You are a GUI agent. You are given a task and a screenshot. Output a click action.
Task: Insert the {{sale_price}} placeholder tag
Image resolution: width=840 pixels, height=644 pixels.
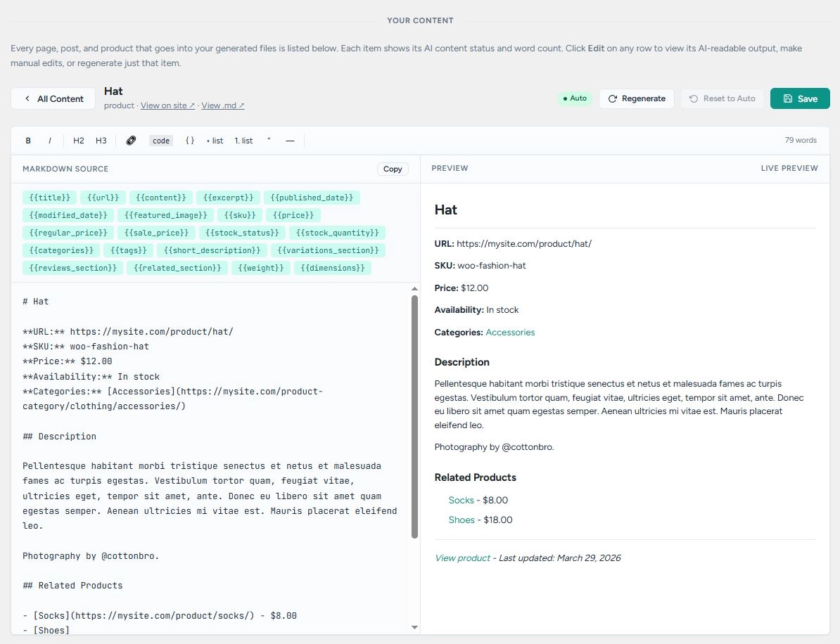156,233
